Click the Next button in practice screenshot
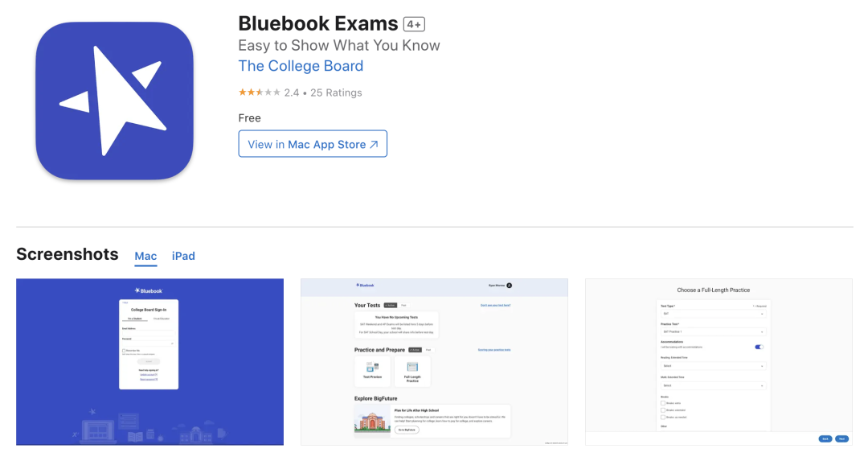 click(x=842, y=438)
